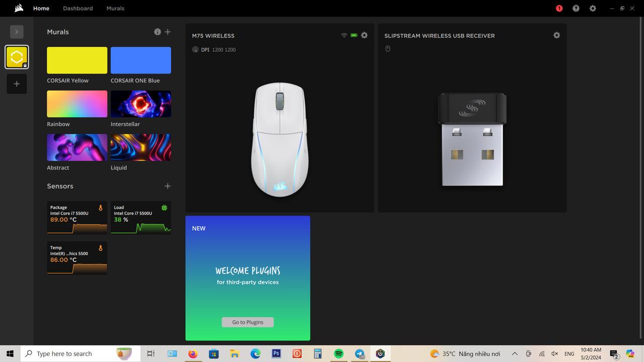Screen dimensions: 644x362
Task: Open Spotify from the taskbar
Action: [x=339, y=353]
